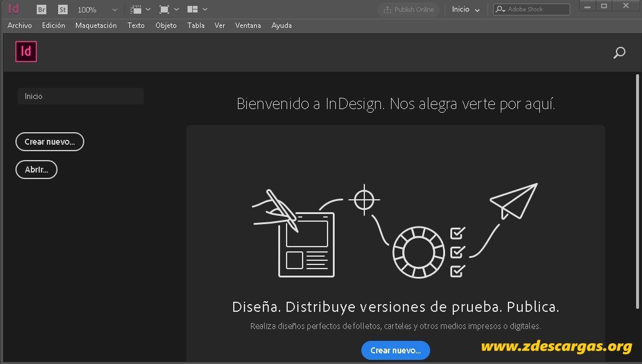The height and width of the screenshot is (364, 642).
Task: Click the Abrir... button
Action: (x=36, y=170)
